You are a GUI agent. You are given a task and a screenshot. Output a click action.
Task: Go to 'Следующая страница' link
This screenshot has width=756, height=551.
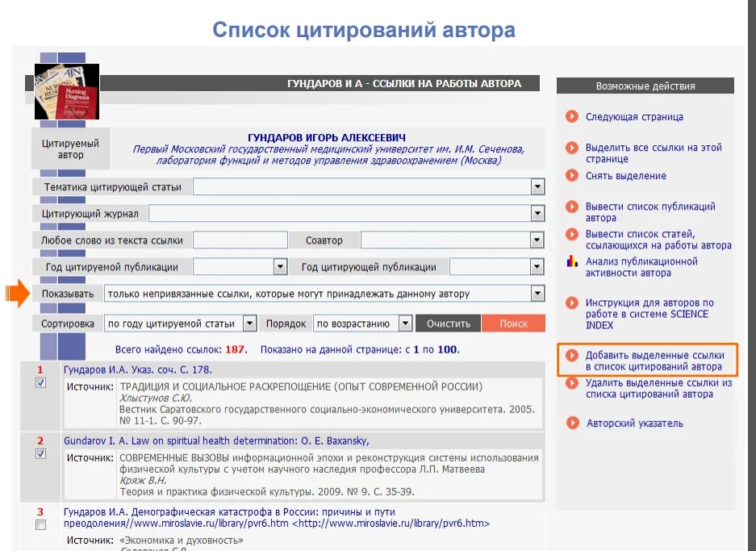(x=634, y=117)
